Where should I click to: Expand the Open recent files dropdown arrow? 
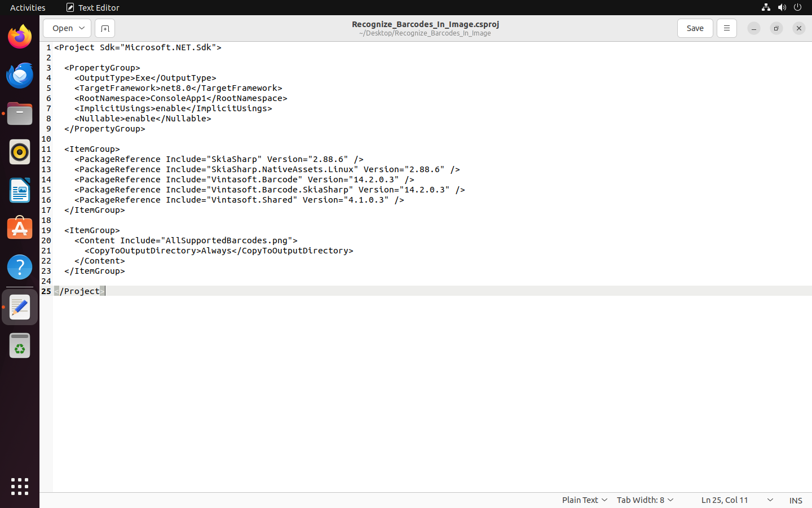coord(82,28)
